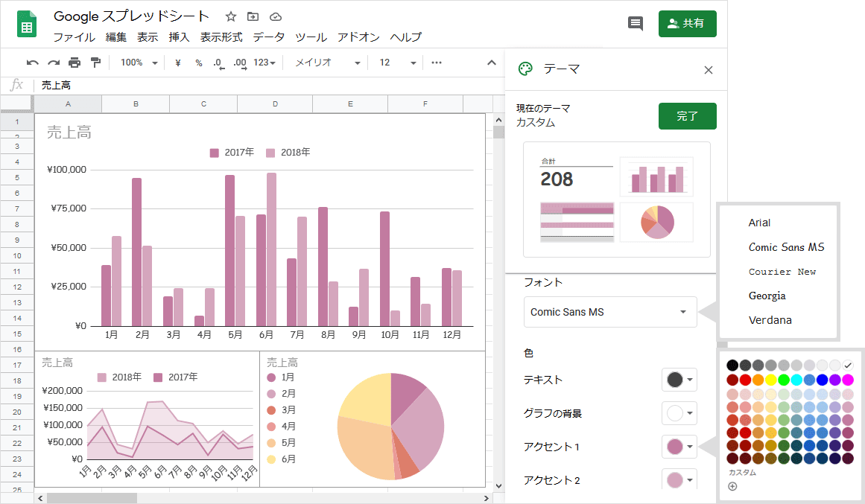Open the 表示形式 menu
The width and height of the screenshot is (865, 504).
point(221,37)
